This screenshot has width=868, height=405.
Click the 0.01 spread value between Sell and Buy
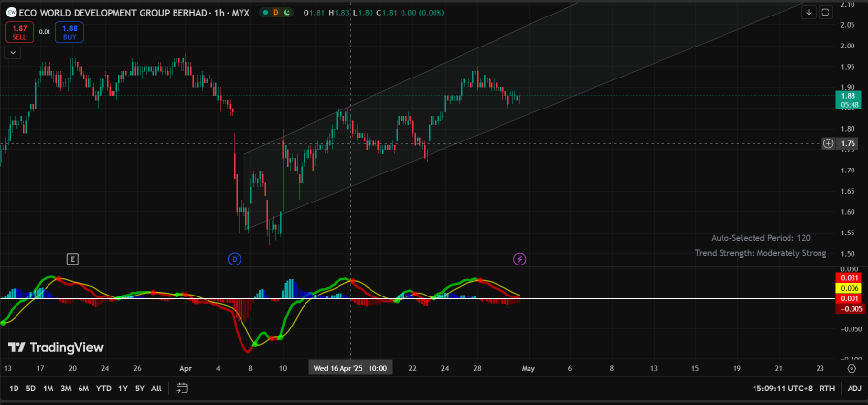click(x=44, y=32)
